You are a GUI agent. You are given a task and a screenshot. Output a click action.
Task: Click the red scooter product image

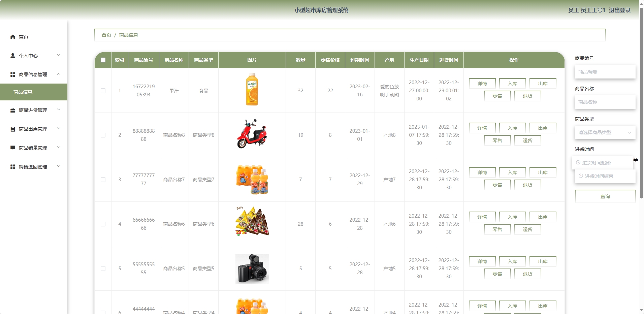click(x=252, y=134)
